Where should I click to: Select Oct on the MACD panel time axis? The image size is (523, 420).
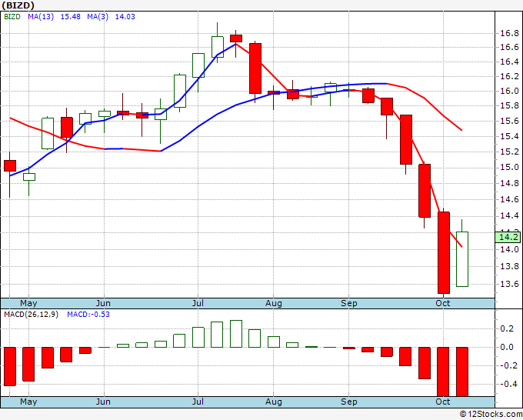(x=443, y=402)
